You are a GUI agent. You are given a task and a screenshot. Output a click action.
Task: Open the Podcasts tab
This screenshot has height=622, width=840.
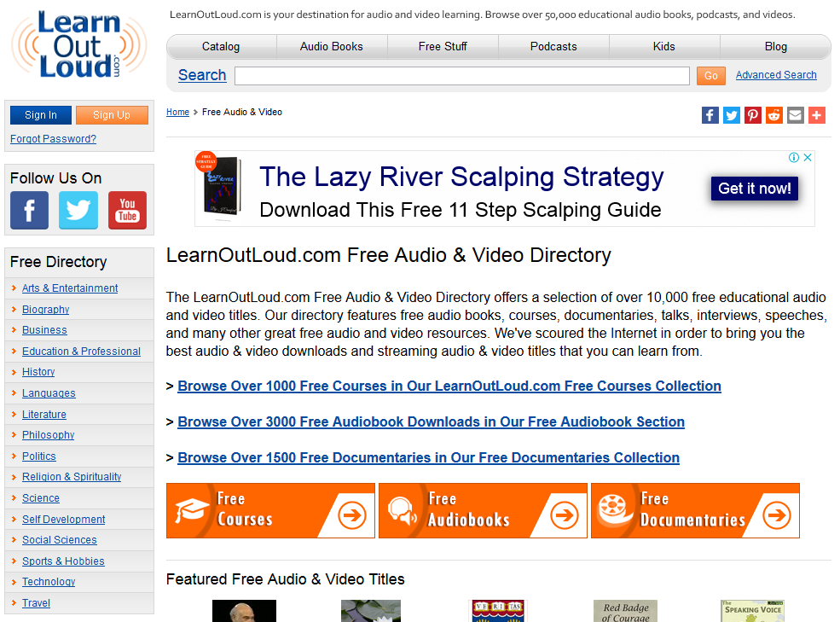(x=553, y=47)
